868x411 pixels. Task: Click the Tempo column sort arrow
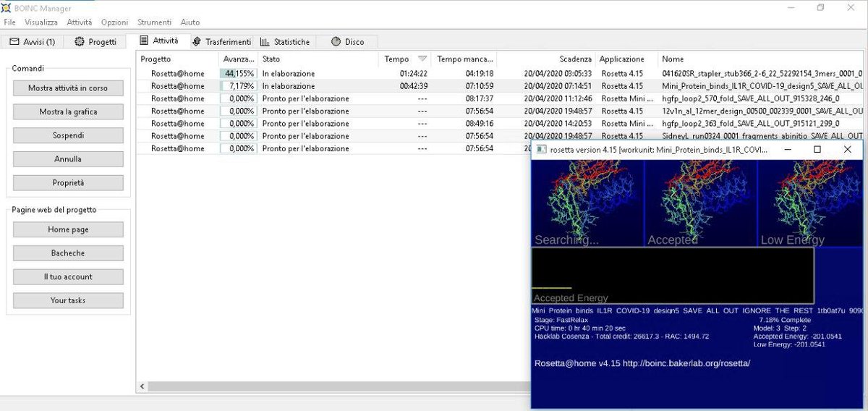pos(422,59)
